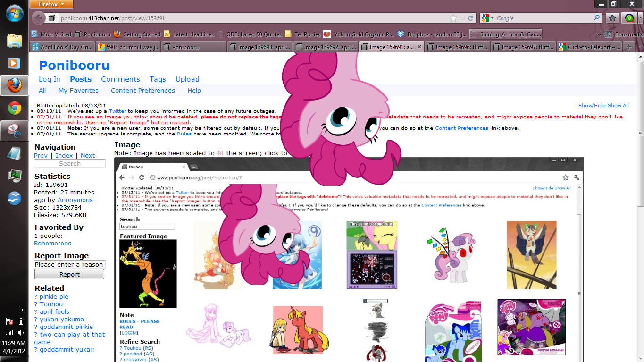Show hidden system tray icons
This screenshot has width=644, height=362.
point(23,310)
